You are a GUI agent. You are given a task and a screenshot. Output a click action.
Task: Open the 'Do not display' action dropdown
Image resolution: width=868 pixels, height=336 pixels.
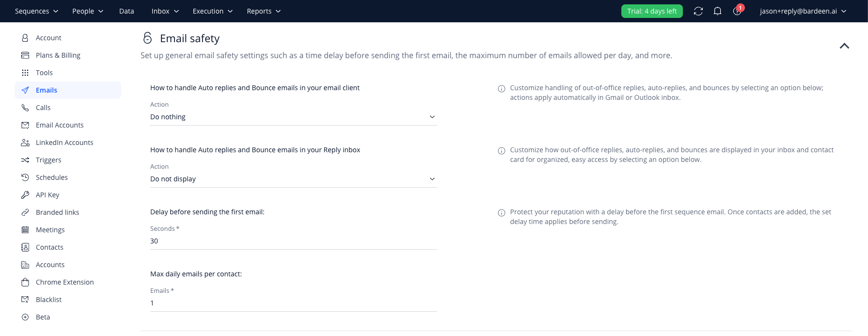click(x=294, y=179)
